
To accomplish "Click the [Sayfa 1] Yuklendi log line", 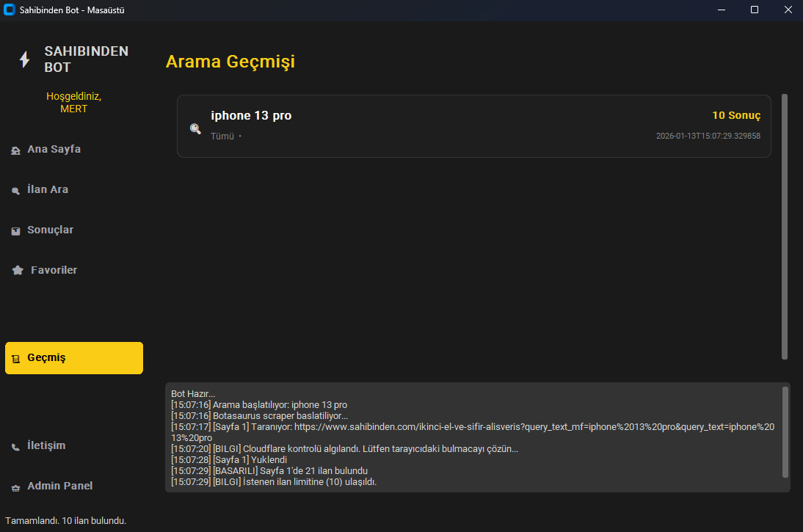I will [229, 460].
